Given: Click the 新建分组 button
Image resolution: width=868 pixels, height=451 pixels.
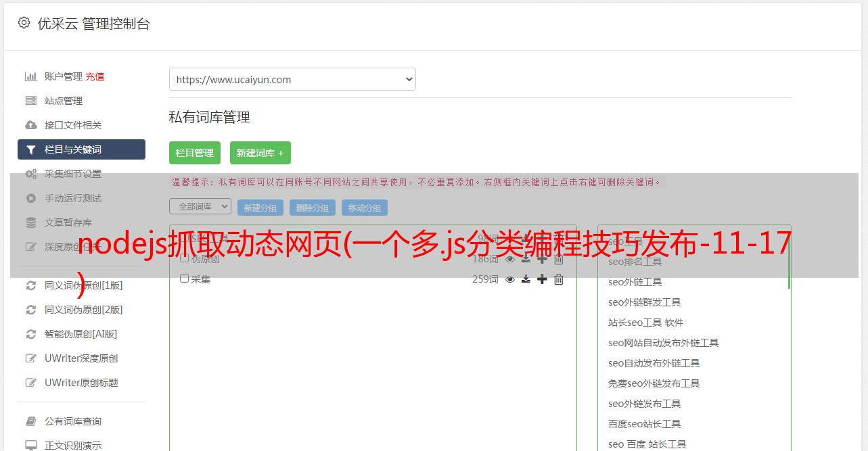Looking at the screenshot, I should (x=260, y=208).
